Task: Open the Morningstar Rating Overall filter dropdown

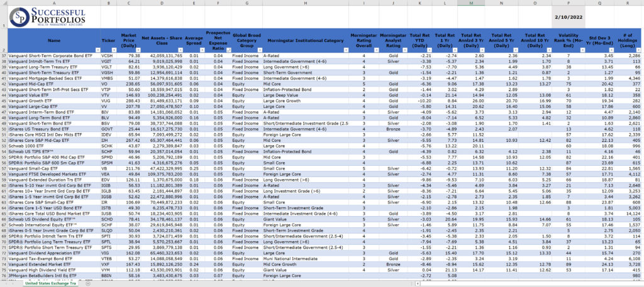Action: click(376, 50)
